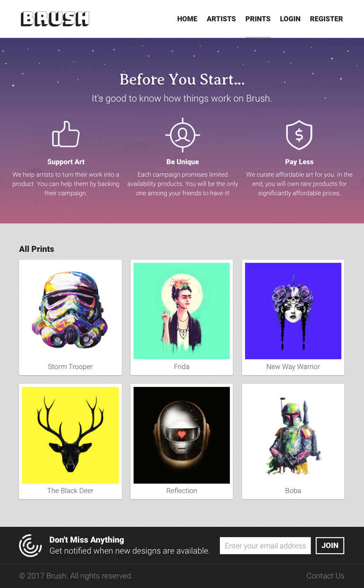The image size is (364, 588).
Task: Click the thumbs-up Support Art icon
Action: click(66, 134)
